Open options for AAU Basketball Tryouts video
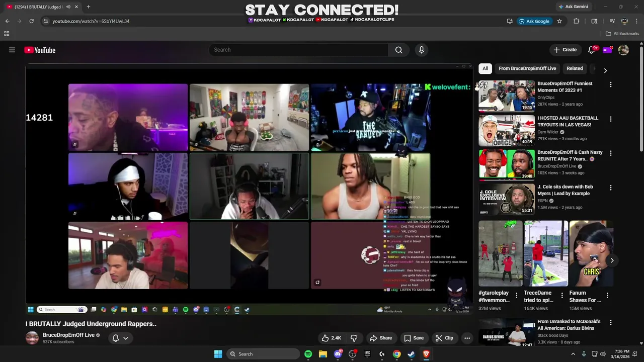The image size is (644, 362). pos(610,119)
